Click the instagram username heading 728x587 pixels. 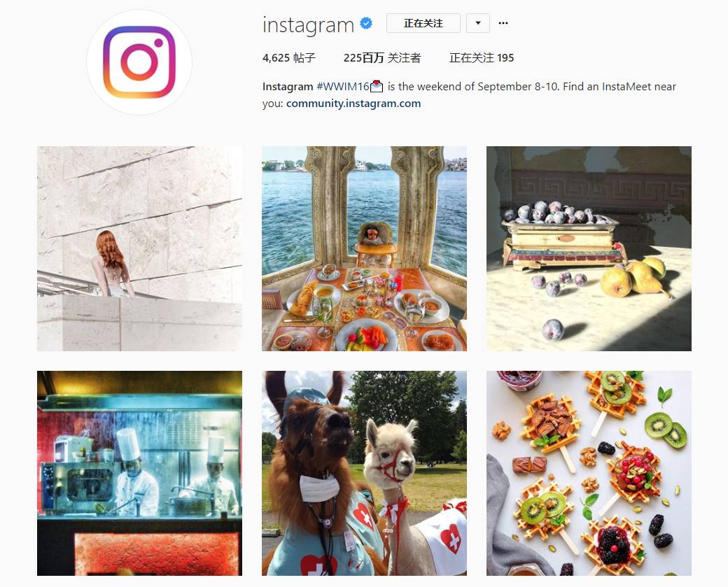click(308, 24)
